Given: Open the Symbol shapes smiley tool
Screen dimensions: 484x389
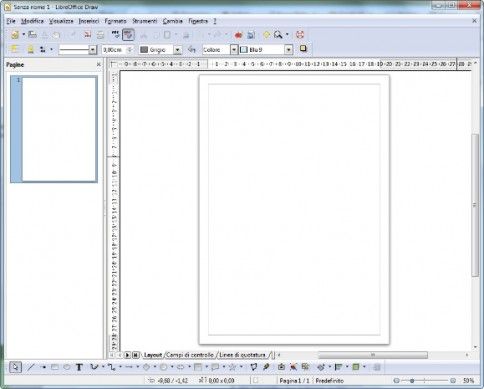Looking at the screenshot, I should 163,367.
